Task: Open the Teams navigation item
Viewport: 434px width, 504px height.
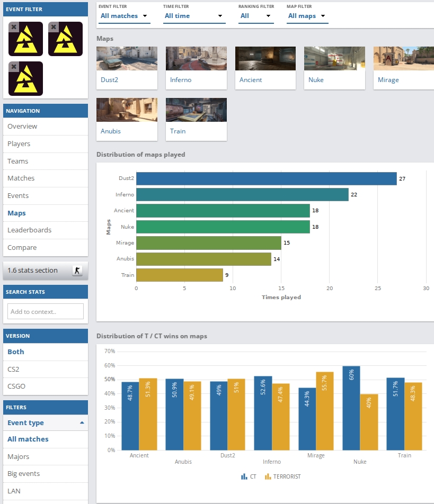Action: [x=46, y=161]
